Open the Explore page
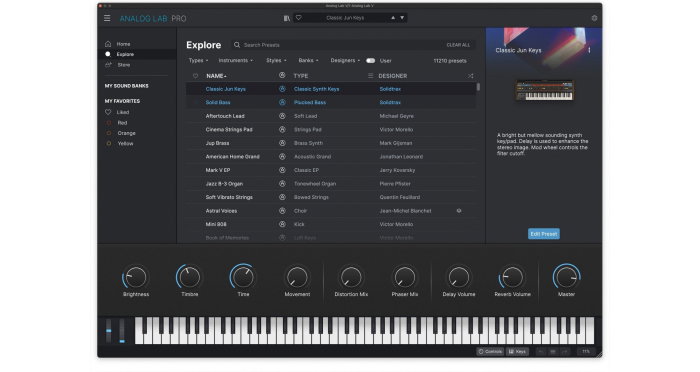The width and height of the screenshot is (700, 372). coord(125,54)
